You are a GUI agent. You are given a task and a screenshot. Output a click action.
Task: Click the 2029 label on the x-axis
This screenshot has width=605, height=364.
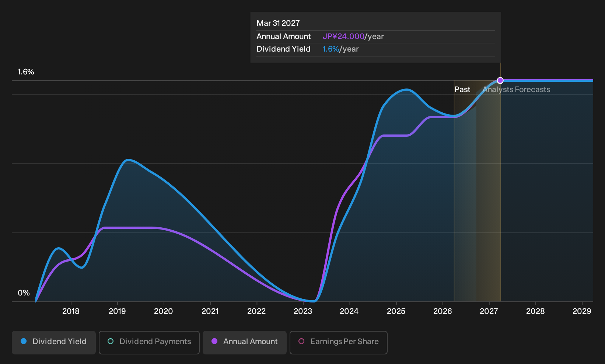[x=582, y=311]
